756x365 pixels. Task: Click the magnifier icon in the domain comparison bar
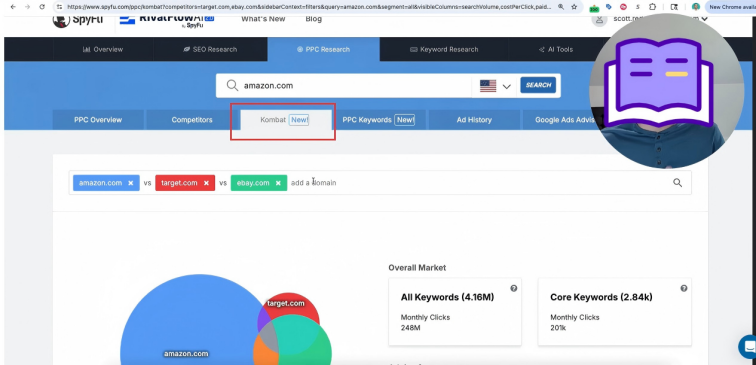tap(677, 182)
